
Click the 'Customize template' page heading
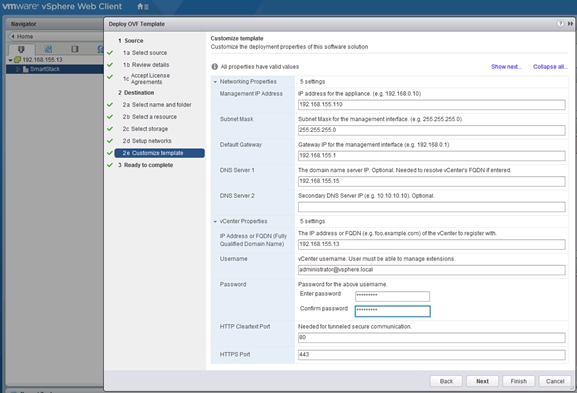pyautogui.click(x=237, y=38)
